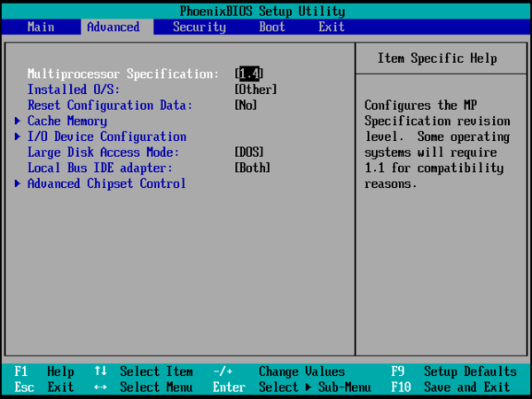Select the Multiprocessor Specification 1.4 value
532x399 pixels.
pyautogui.click(x=249, y=74)
